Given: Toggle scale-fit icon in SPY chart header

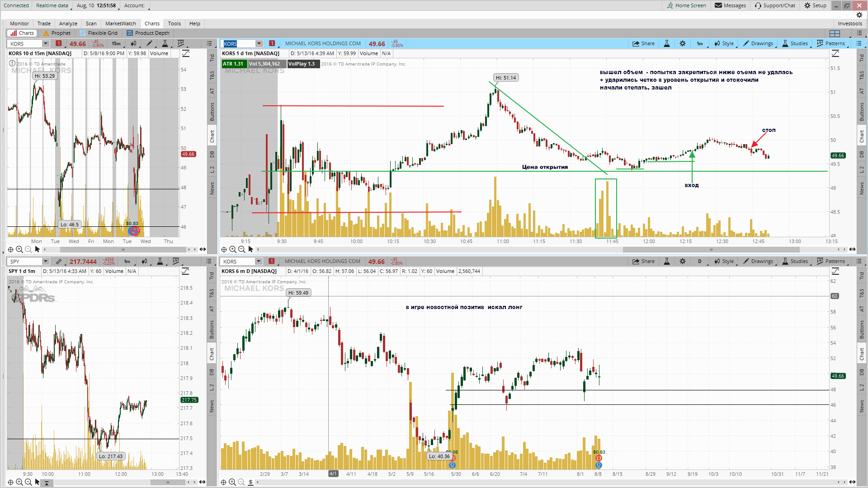Looking at the screenshot, I should point(186,272).
